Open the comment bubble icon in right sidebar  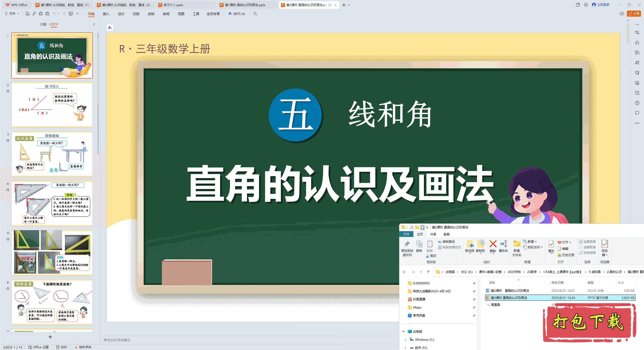tap(637, 113)
